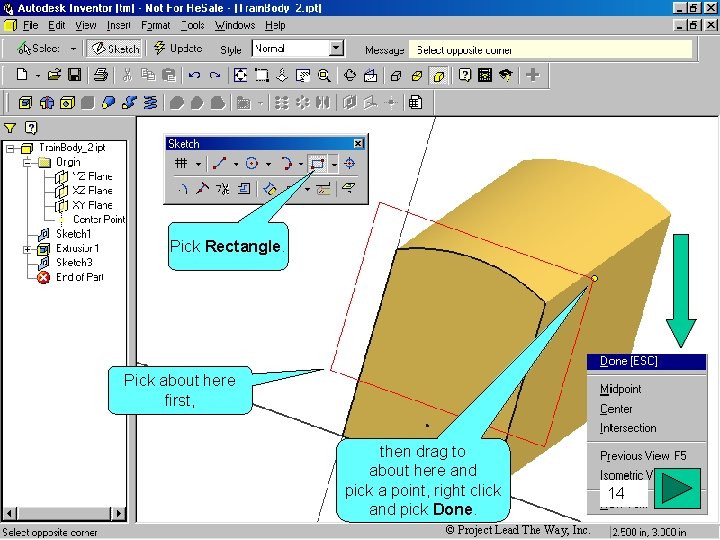Undo the last action
Screen dimensions: 720x540
coord(194,75)
